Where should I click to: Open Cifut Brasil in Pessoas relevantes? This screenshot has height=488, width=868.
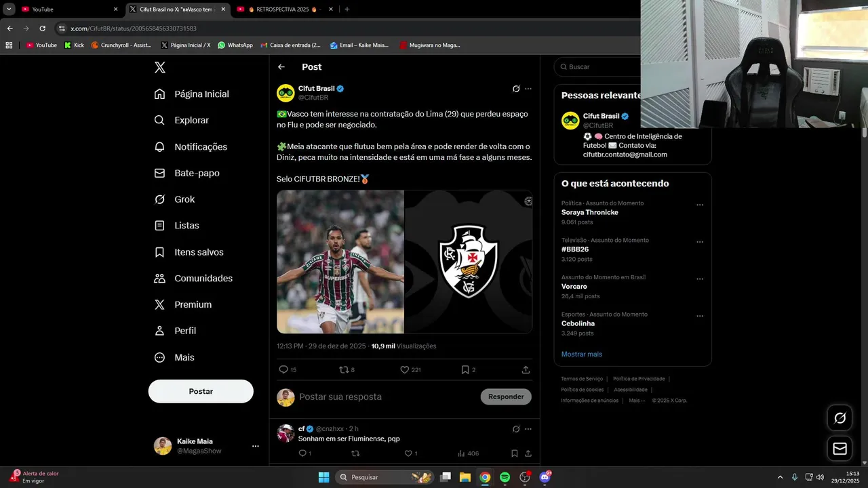coord(601,116)
